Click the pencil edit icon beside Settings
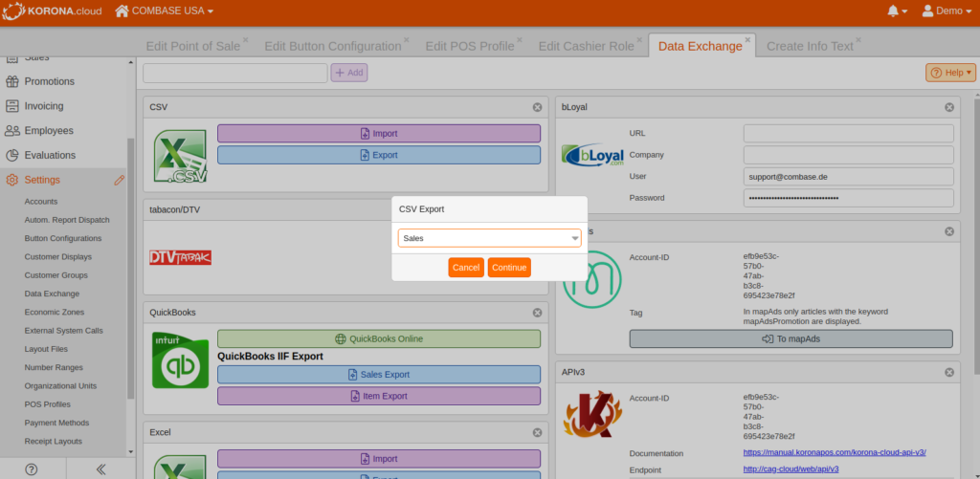Viewport: 980px width, 479px height. pos(120,180)
